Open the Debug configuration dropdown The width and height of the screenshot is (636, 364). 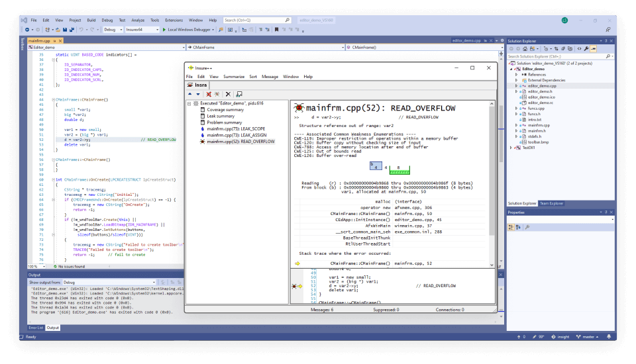pyautogui.click(x=113, y=30)
